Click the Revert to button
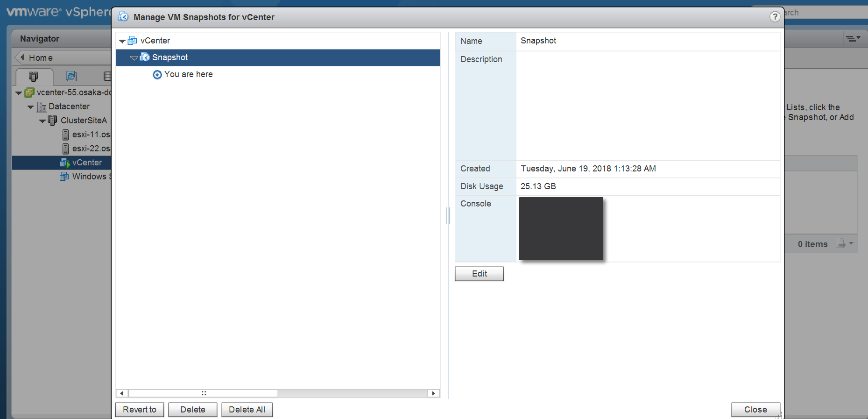868x419 pixels. click(140, 410)
